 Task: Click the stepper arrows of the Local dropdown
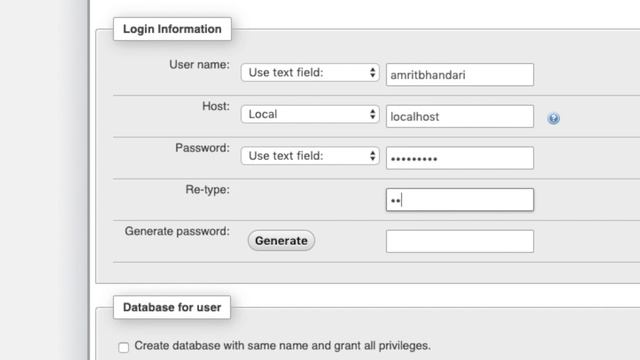[x=372, y=114]
